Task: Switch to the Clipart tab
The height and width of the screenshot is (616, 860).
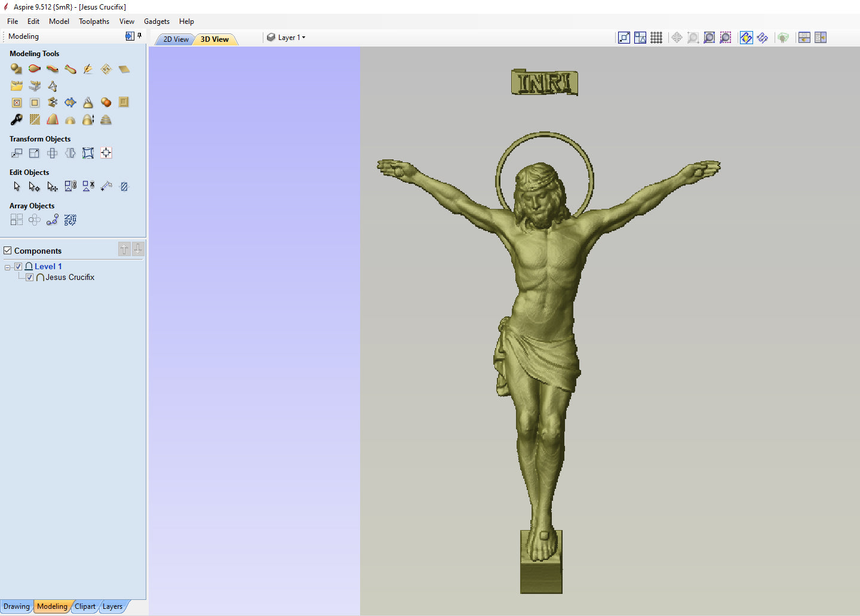Action: tap(85, 606)
